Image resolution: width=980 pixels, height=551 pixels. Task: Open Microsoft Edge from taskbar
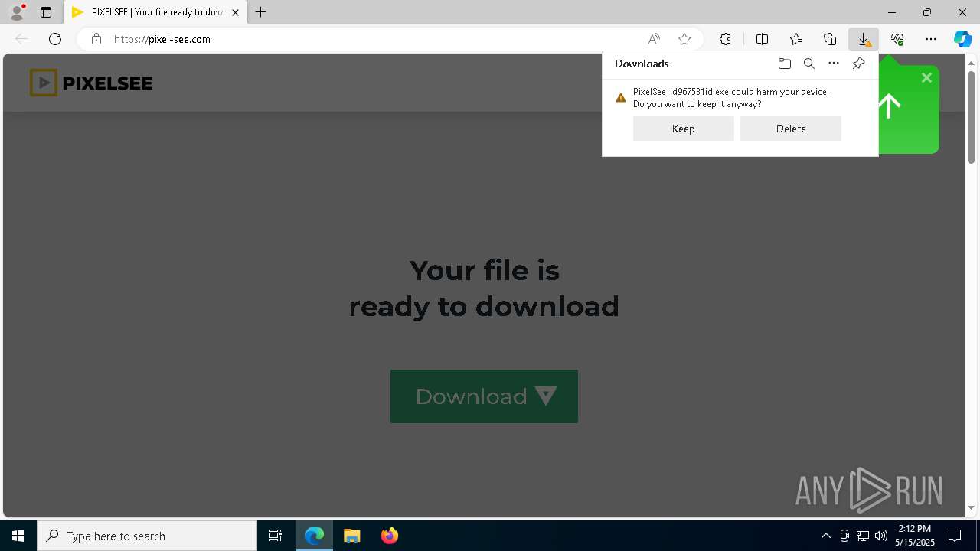(315, 536)
